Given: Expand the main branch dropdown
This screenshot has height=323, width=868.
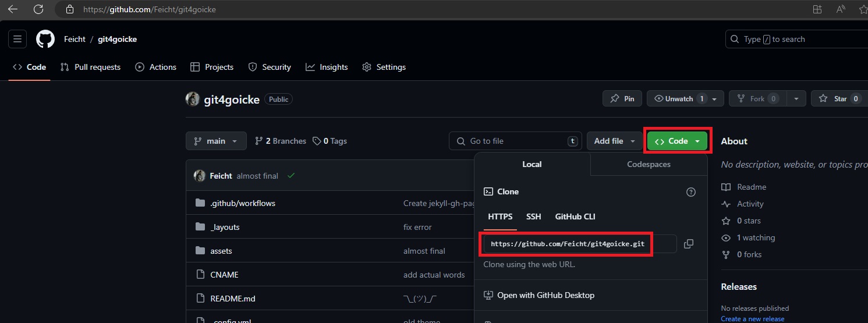Looking at the screenshot, I should click(216, 141).
